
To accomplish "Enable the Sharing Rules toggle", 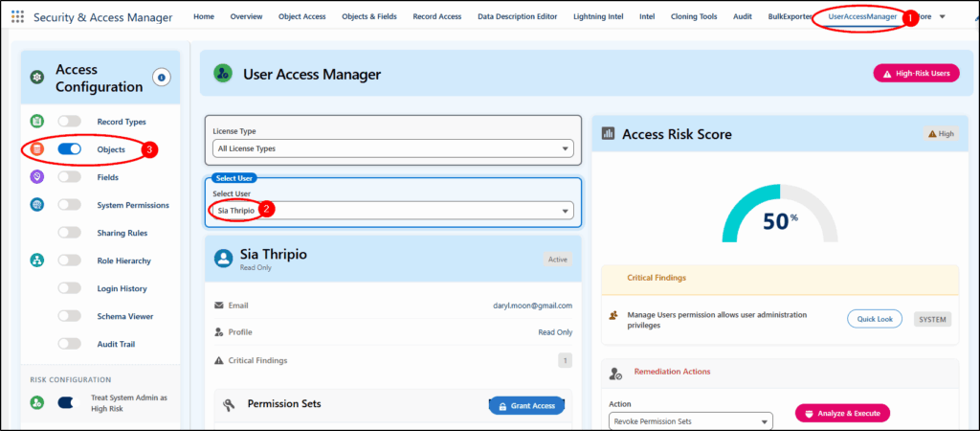I will 70,233.
